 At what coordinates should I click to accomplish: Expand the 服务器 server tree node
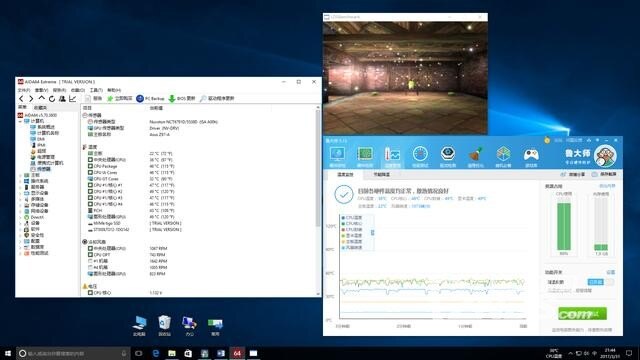[20, 187]
